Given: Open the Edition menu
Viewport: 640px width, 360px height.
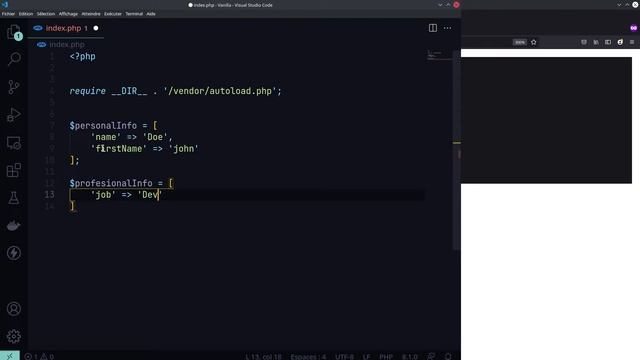Looking at the screenshot, I should click(26, 14).
